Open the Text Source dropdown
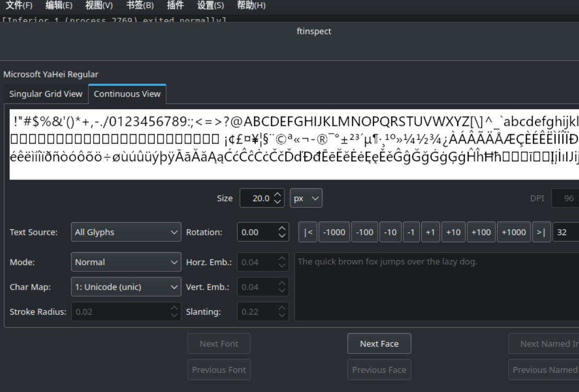Screen dimensions: 579x392 pyautogui.click(x=126, y=232)
